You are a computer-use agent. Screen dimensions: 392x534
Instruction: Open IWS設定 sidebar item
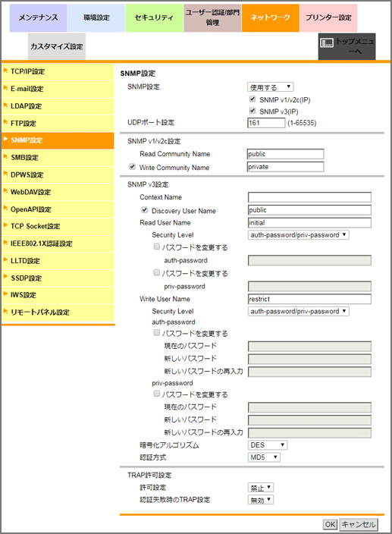[x=58, y=295]
